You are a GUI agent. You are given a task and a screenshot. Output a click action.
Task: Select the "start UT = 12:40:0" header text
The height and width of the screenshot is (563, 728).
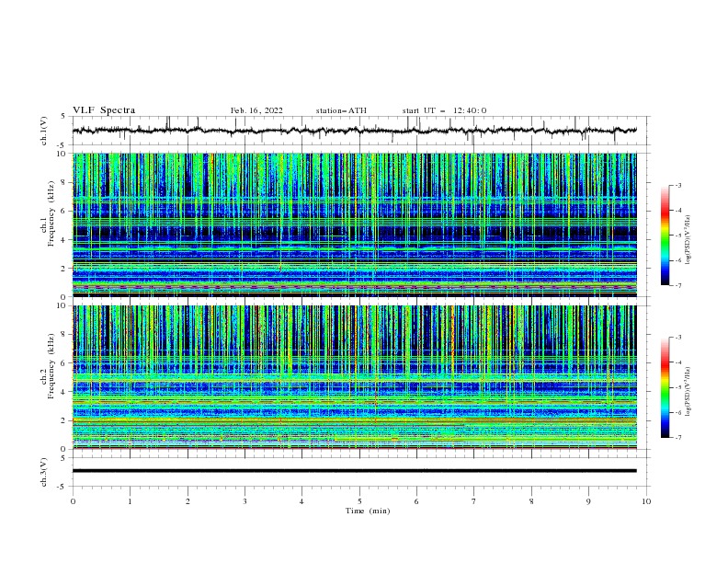pos(444,110)
